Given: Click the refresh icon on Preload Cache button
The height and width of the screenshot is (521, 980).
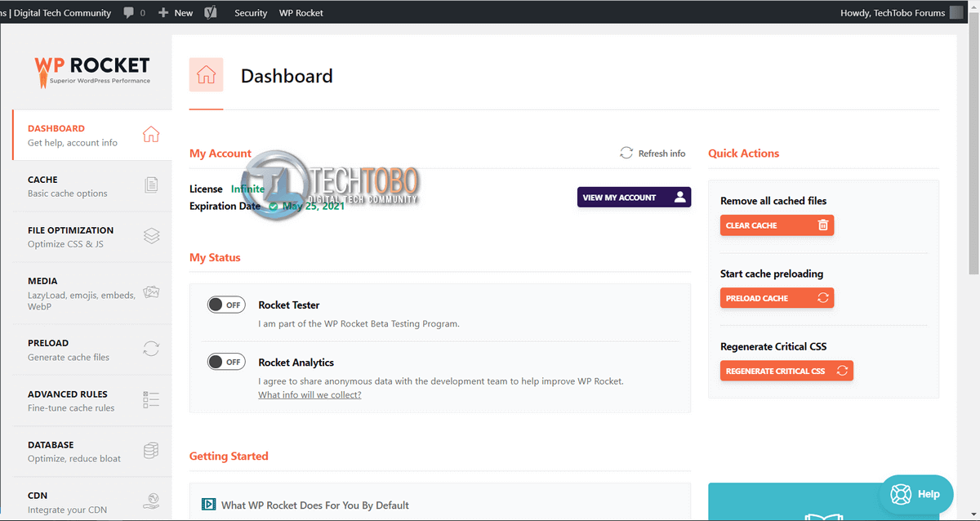Looking at the screenshot, I should pos(823,298).
